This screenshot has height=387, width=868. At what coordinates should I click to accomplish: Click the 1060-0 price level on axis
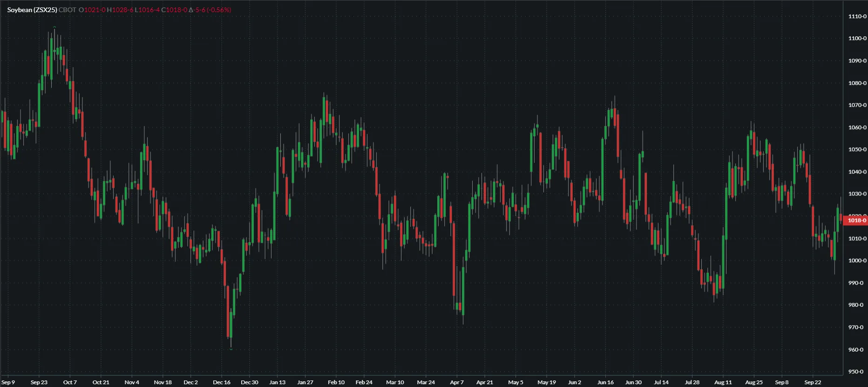[x=857, y=127]
